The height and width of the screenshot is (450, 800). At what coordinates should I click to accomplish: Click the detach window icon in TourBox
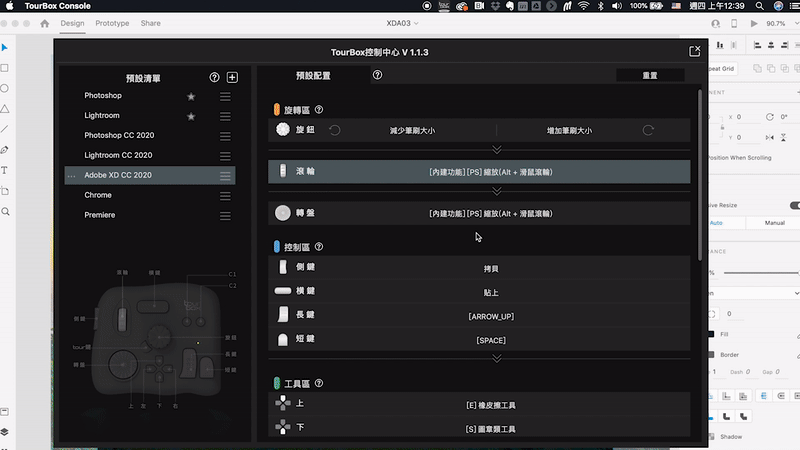(694, 51)
